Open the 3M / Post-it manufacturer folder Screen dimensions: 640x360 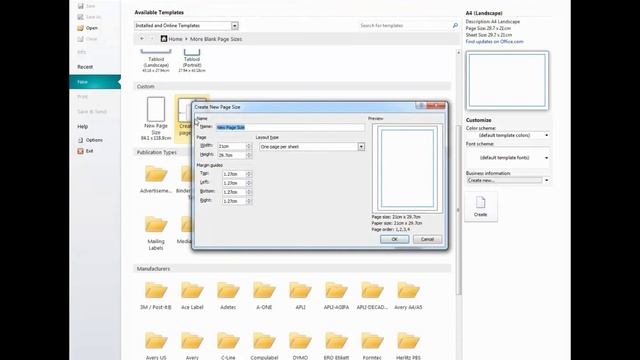tap(156, 296)
